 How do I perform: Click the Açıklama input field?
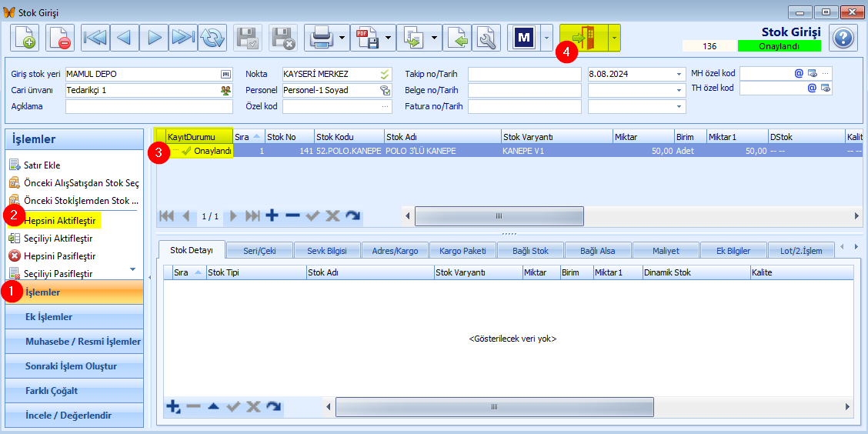(x=149, y=106)
